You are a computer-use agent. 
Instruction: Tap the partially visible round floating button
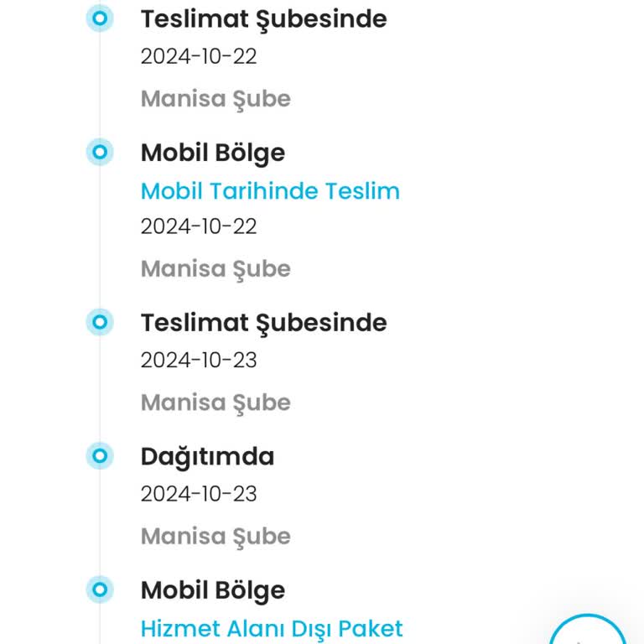[587, 631]
